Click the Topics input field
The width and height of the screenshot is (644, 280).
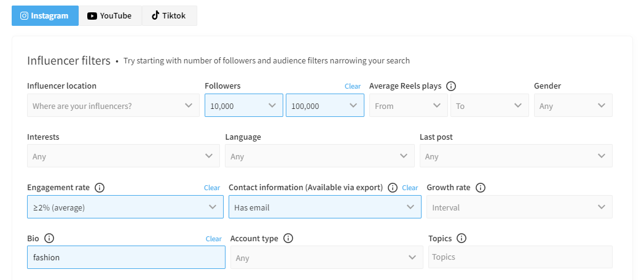(x=520, y=257)
